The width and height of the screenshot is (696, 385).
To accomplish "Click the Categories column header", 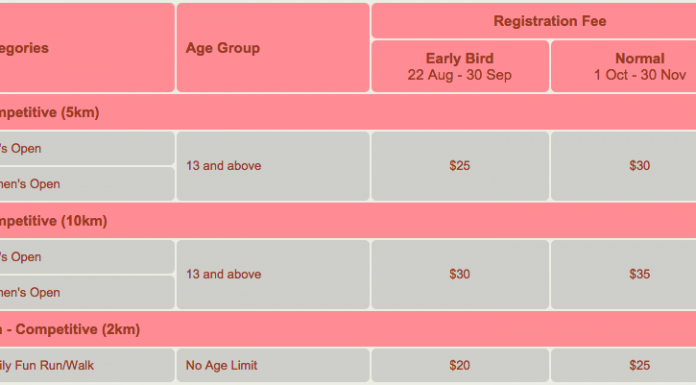I will [87, 48].
